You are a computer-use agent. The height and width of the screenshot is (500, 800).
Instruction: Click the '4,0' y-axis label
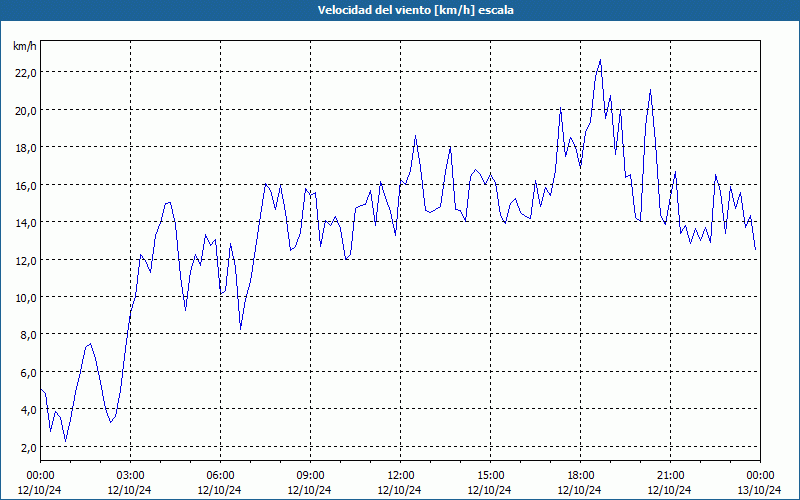[x=28, y=410]
